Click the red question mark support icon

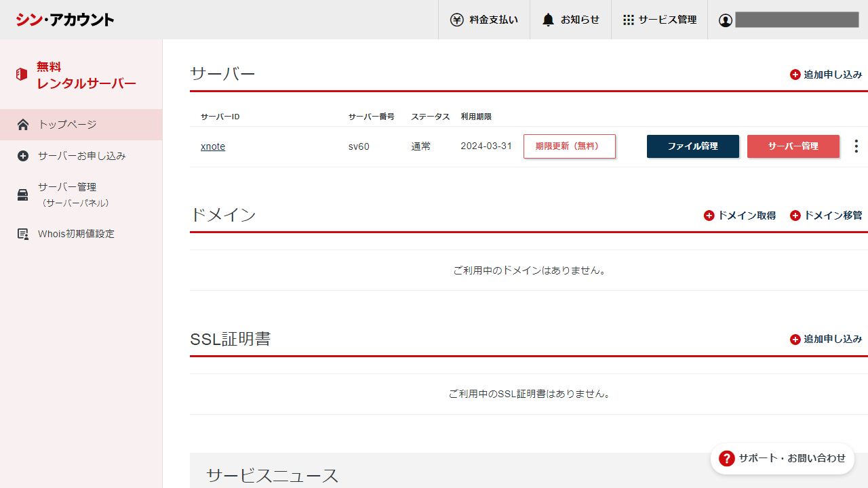pyautogui.click(x=727, y=458)
